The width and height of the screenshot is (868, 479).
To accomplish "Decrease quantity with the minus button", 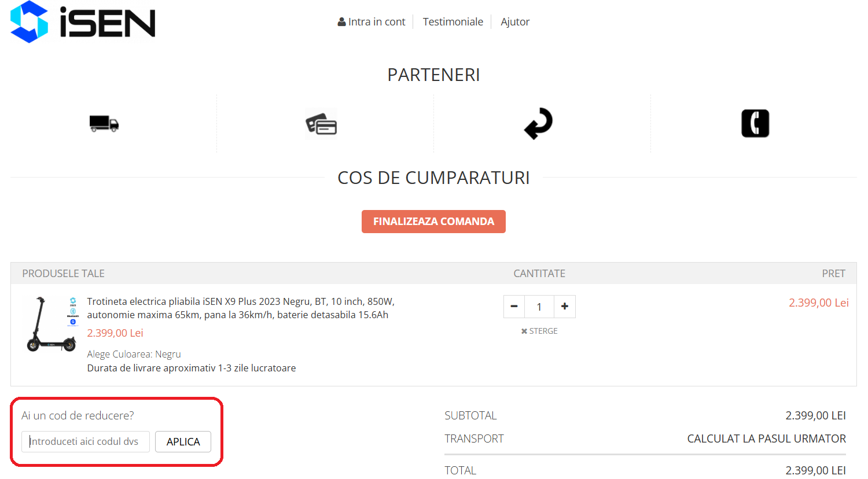I will point(514,307).
